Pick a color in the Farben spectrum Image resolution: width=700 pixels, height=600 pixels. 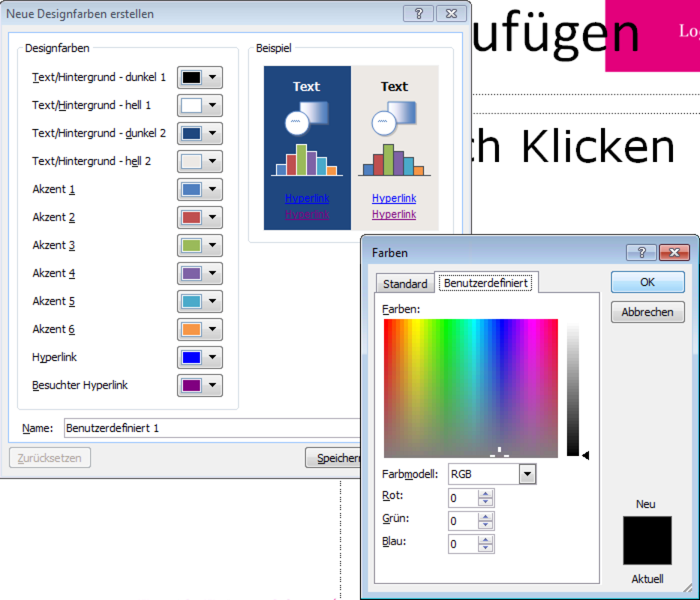tap(471, 388)
